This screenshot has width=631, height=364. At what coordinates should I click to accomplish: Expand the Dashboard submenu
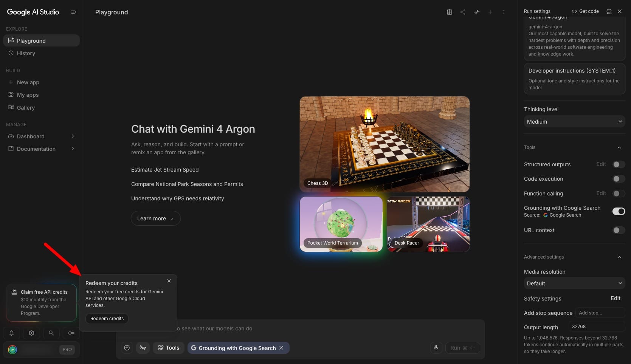[73, 136]
